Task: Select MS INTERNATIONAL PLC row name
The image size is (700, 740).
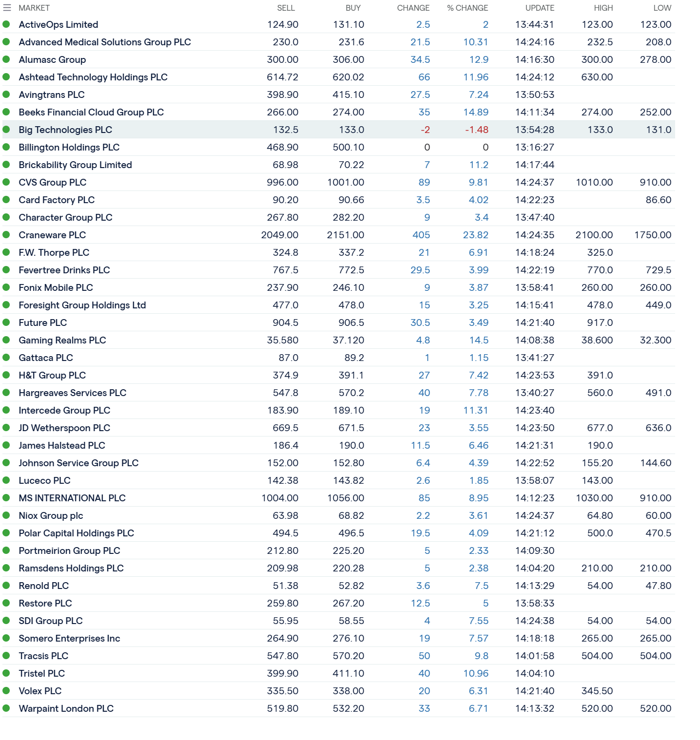Action: tap(72, 498)
